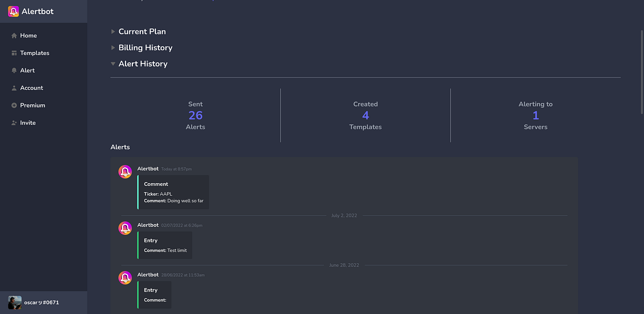The image size is (644, 314).
Task: Click the Today at 8:57pm timestamp
Action: pyautogui.click(x=176, y=169)
